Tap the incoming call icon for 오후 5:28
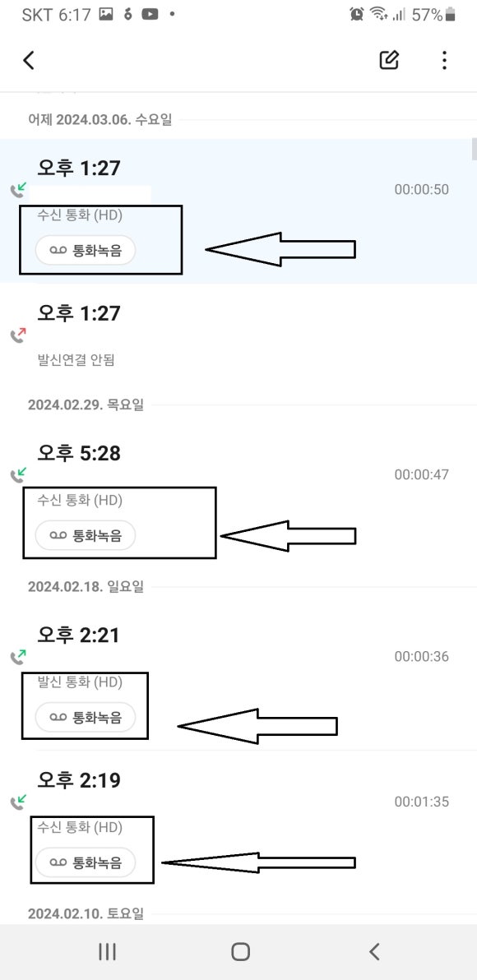Screen dimensions: 477x980 (18, 474)
